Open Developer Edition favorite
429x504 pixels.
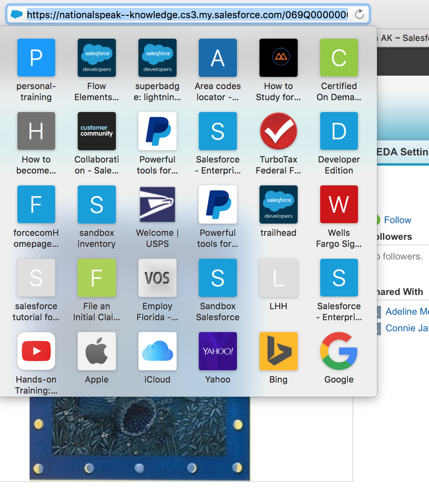pyautogui.click(x=339, y=131)
